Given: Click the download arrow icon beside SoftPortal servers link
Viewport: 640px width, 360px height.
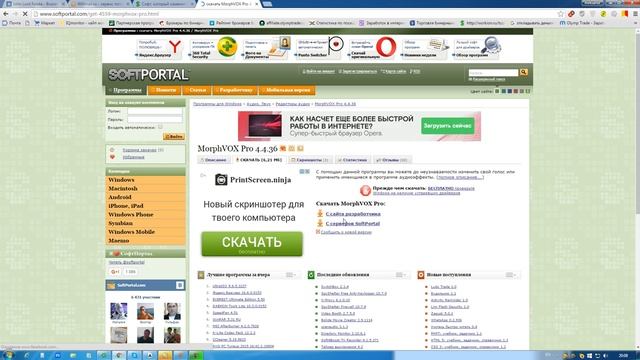Looking at the screenshot, I should coord(320,223).
